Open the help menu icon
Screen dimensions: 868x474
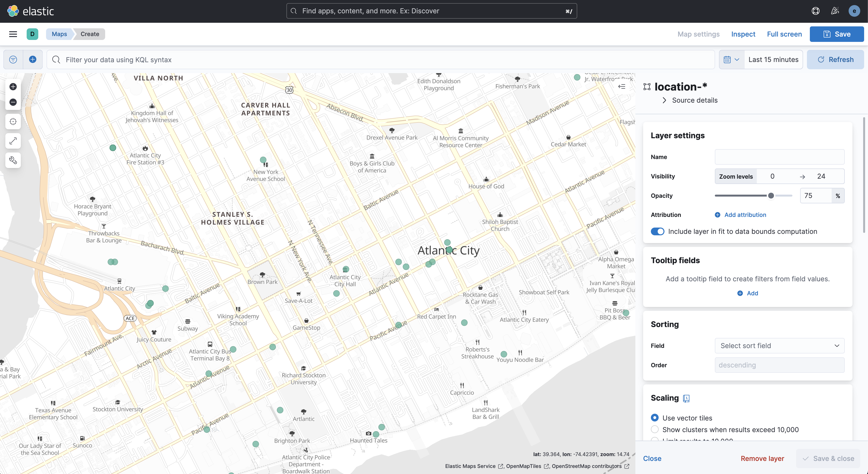[815, 11]
